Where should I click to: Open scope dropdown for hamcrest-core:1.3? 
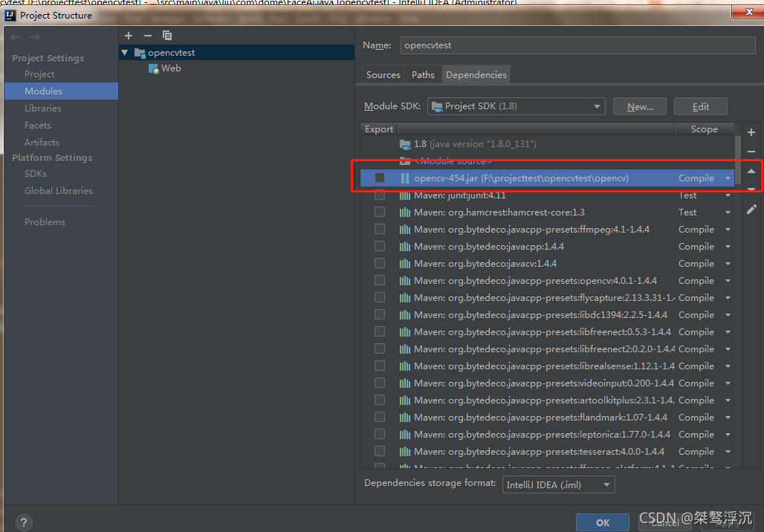[728, 213]
